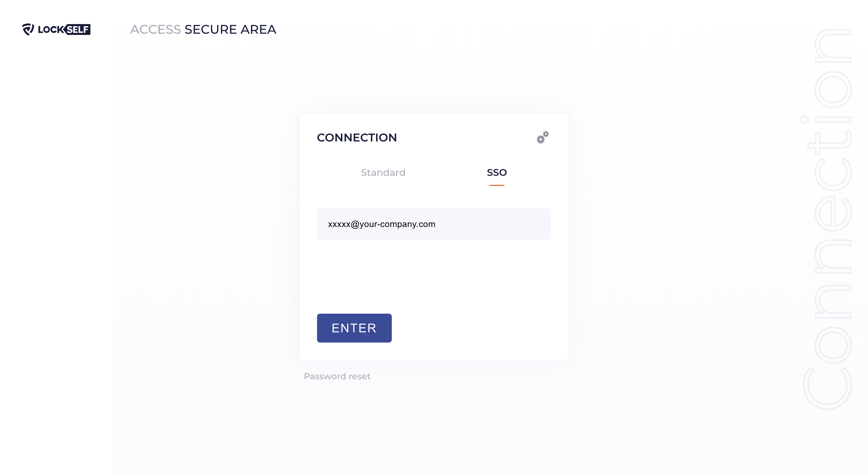Select the SSO login tab
The height and width of the screenshot is (475, 868).
(497, 172)
